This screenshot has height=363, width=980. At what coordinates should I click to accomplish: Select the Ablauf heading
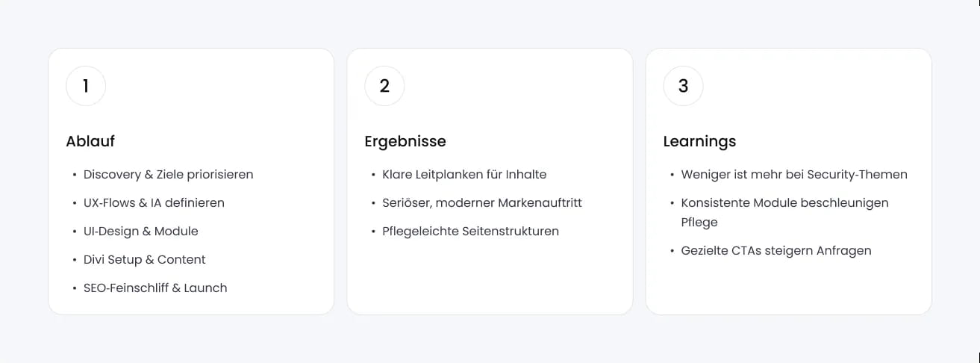[x=90, y=141]
